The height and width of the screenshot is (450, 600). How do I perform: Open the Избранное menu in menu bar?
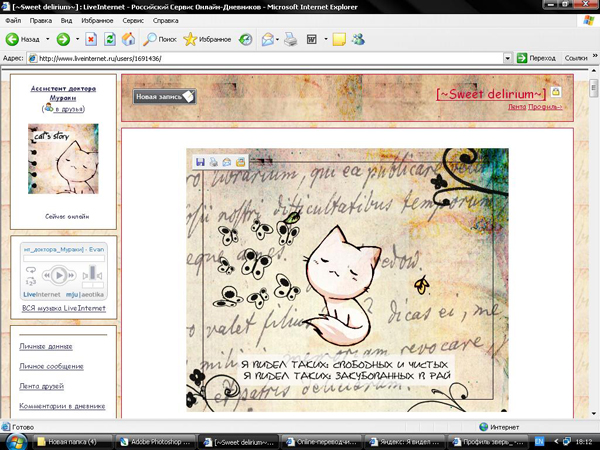click(x=97, y=21)
